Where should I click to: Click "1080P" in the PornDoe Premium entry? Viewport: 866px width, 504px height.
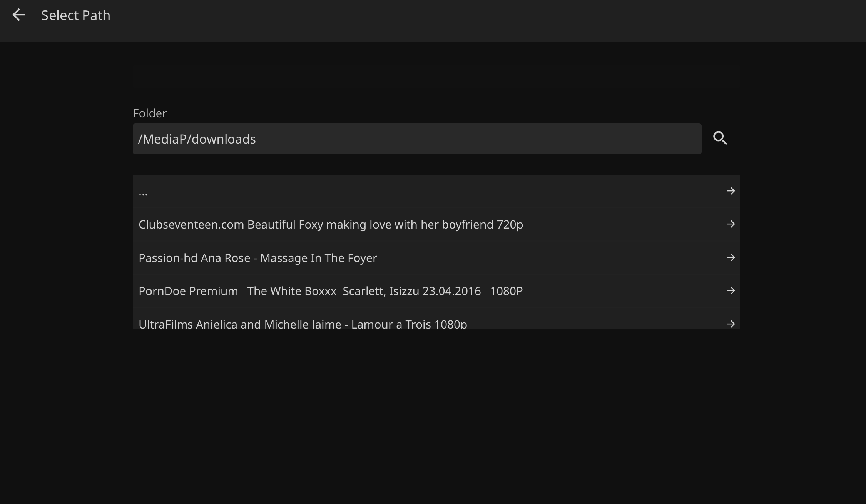pyautogui.click(x=506, y=291)
